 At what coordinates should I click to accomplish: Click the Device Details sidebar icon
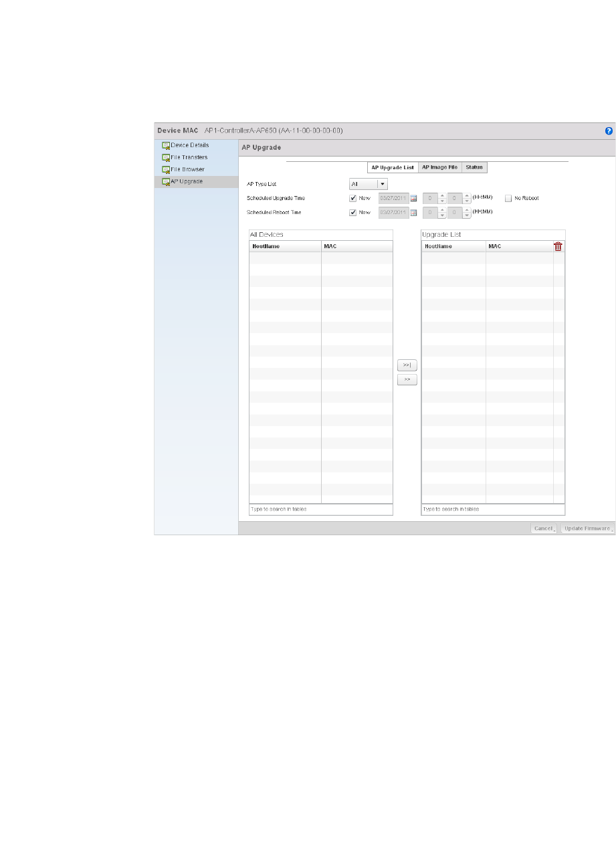click(x=166, y=145)
